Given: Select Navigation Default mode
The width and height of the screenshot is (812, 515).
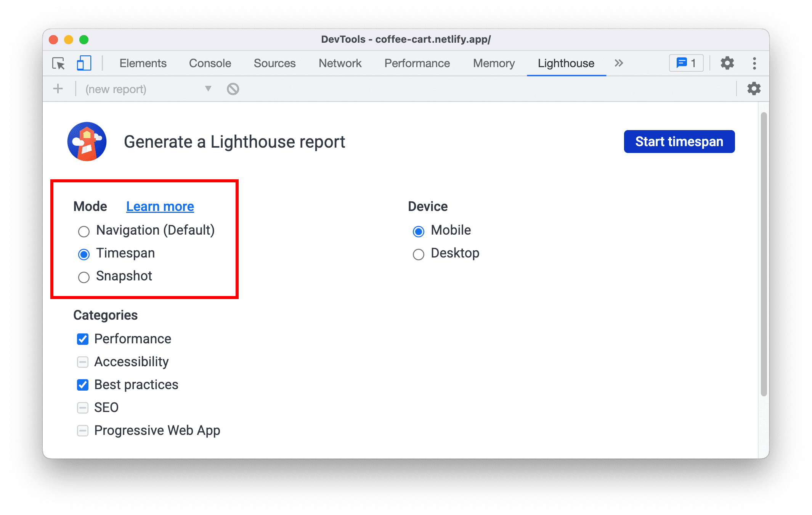Looking at the screenshot, I should click(x=83, y=231).
